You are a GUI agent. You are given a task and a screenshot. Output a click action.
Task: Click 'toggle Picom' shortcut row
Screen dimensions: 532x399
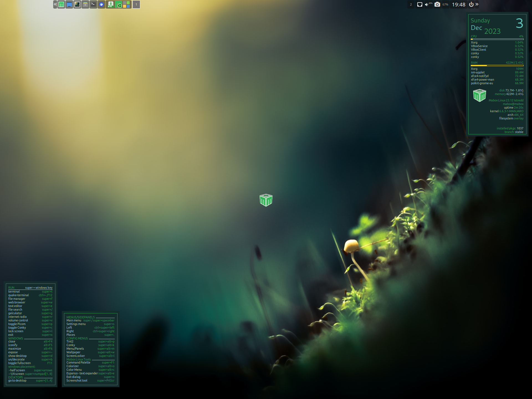click(30, 324)
